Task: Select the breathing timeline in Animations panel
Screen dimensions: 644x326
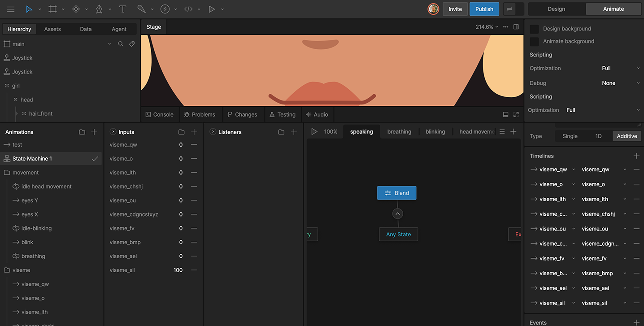Action: pos(33,256)
